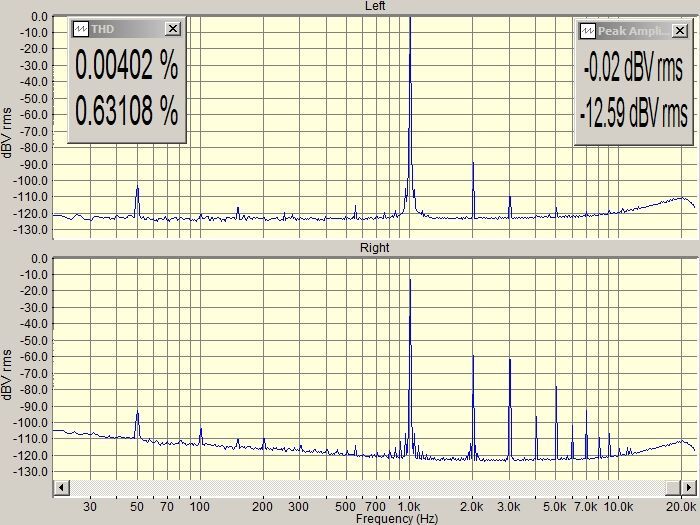Click the 0.63108 % THD value

[127, 110]
